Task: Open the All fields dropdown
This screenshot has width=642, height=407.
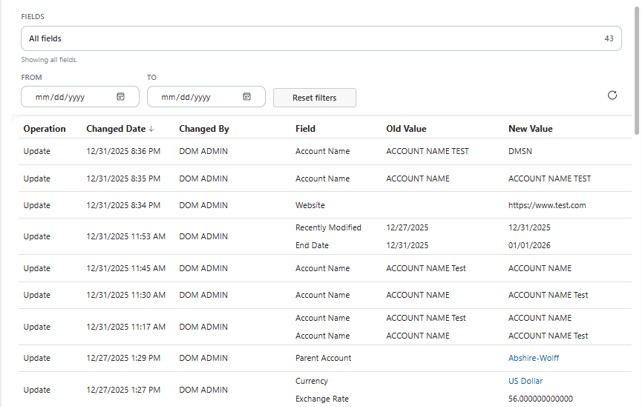Action: 321,38
